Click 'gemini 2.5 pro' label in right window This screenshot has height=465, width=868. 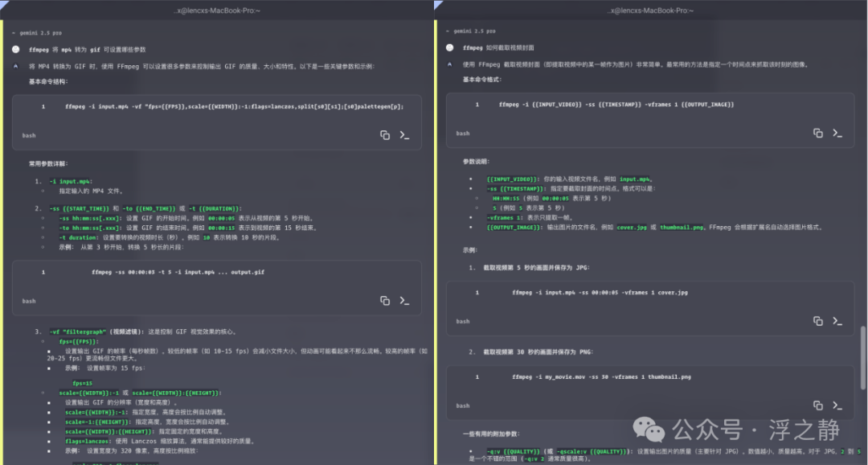(474, 31)
